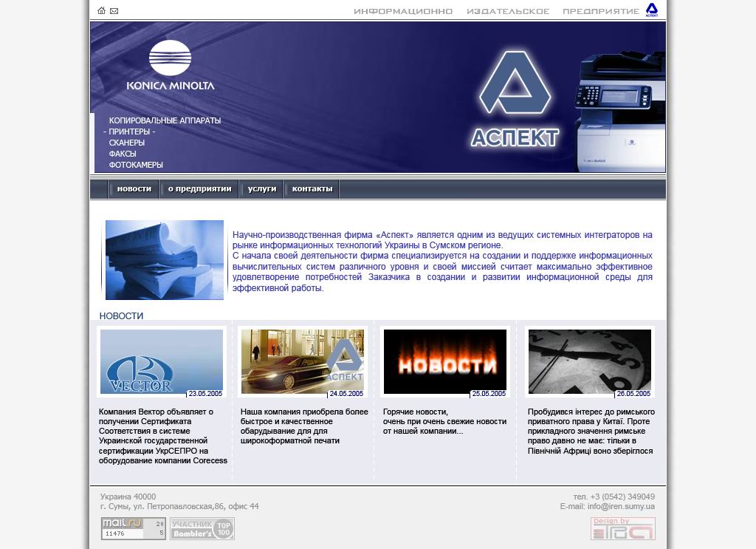756x549 pixels.
Task: Click the Rambler's Top 100 badge
Action: (x=202, y=528)
